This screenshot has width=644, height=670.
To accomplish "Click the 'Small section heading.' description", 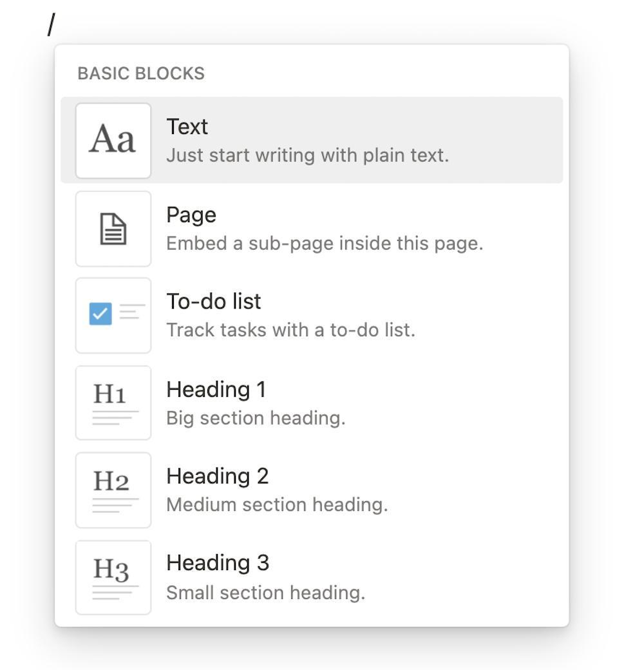I will tap(265, 592).
